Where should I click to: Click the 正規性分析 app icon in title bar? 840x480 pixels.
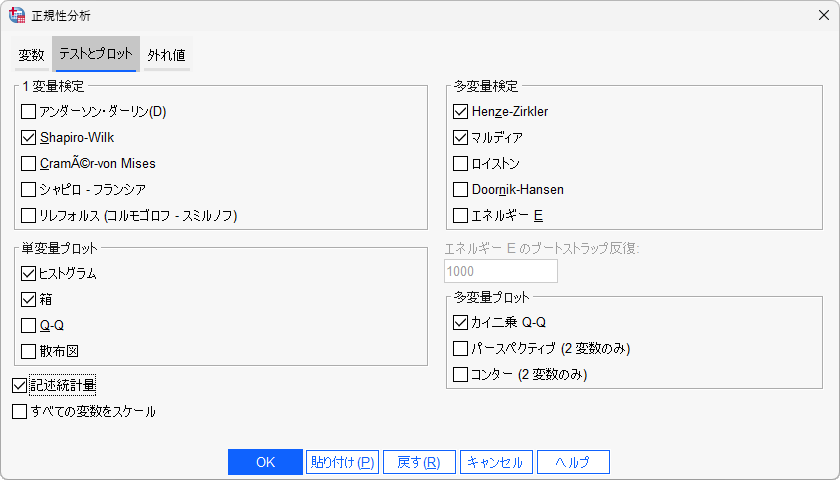17,15
